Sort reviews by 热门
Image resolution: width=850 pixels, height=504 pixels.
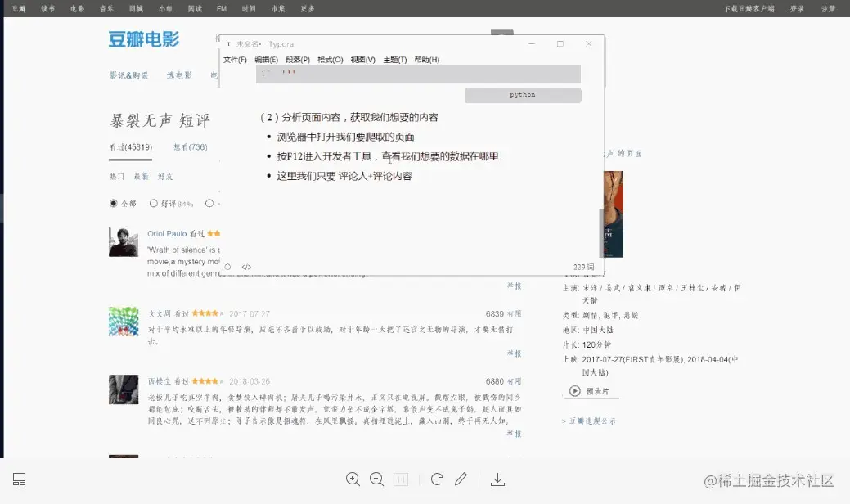click(116, 176)
